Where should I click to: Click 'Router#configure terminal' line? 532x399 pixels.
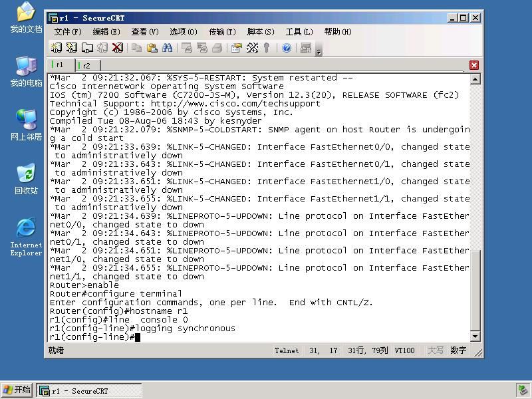pyautogui.click(x=116, y=293)
